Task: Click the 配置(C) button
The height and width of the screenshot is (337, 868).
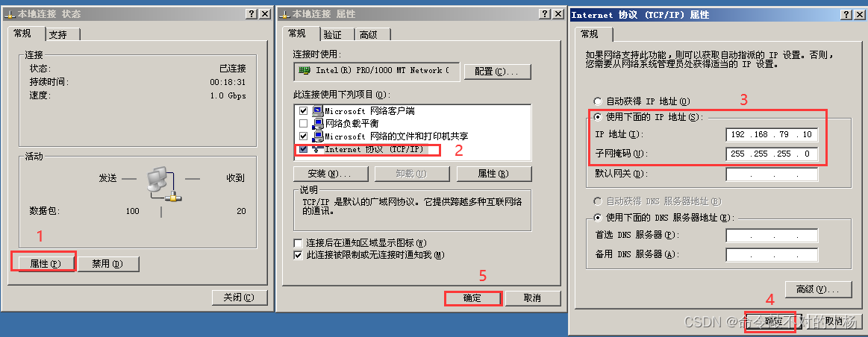Action: tap(495, 72)
